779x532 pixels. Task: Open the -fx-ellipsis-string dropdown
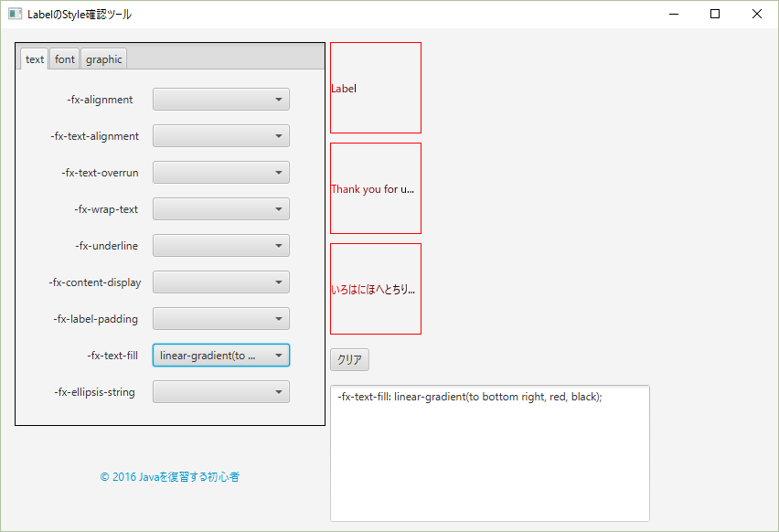pyautogui.click(x=220, y=391)
